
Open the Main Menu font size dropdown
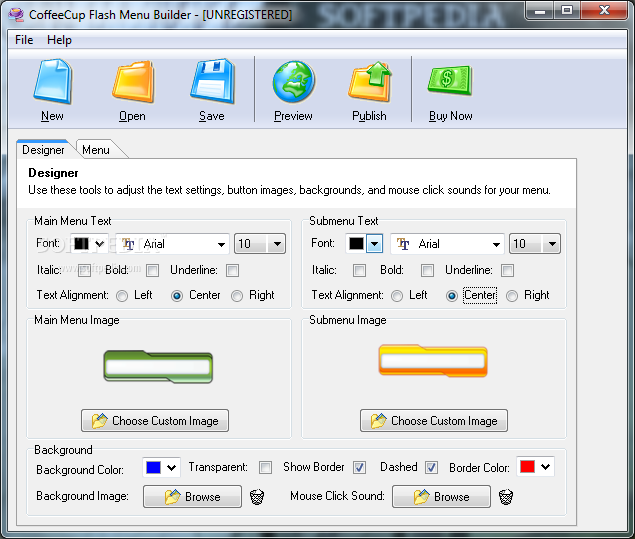[x=260, y=244]
